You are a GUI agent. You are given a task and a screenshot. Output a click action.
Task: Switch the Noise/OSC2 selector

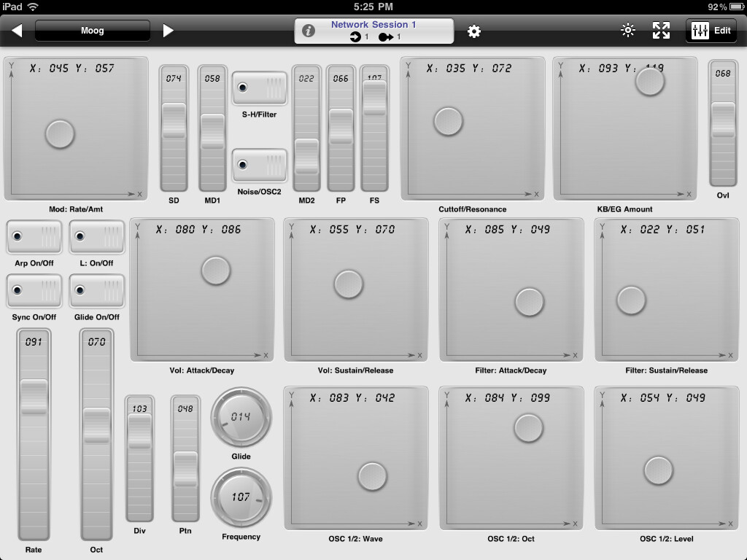(258, 166)
